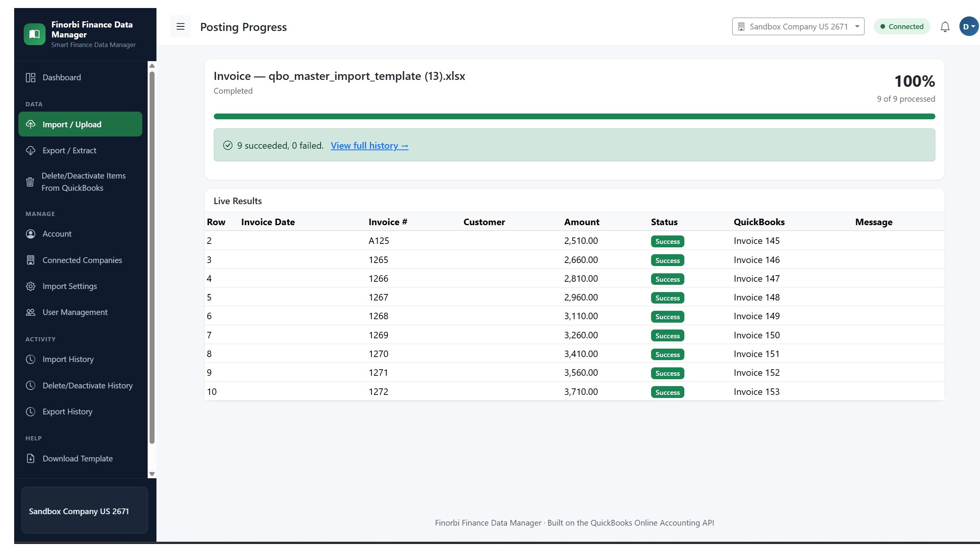980x552 pixels.
Task: Click the sidebar scroll down arrow
Action: pyautogui.click(x=152, y=474)
